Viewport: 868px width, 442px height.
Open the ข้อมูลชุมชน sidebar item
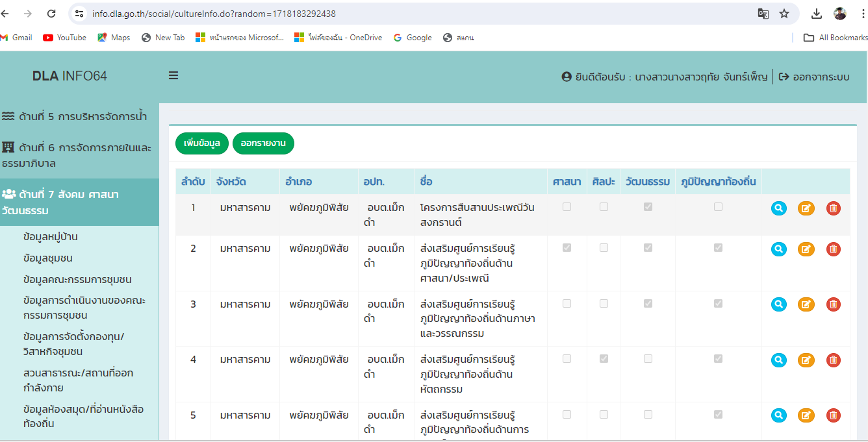coord(48,258)
